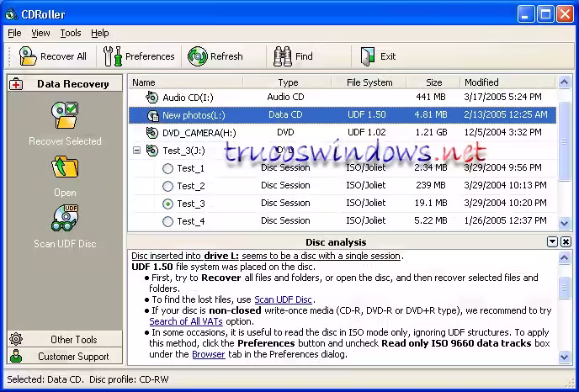
Task: Click the UDF 1.02 file system cell
Action: tap(366, 132)
